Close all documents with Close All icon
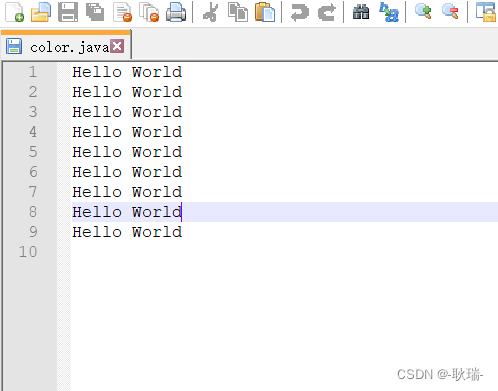The image size is (498, 391). click(x=149, y=12)
